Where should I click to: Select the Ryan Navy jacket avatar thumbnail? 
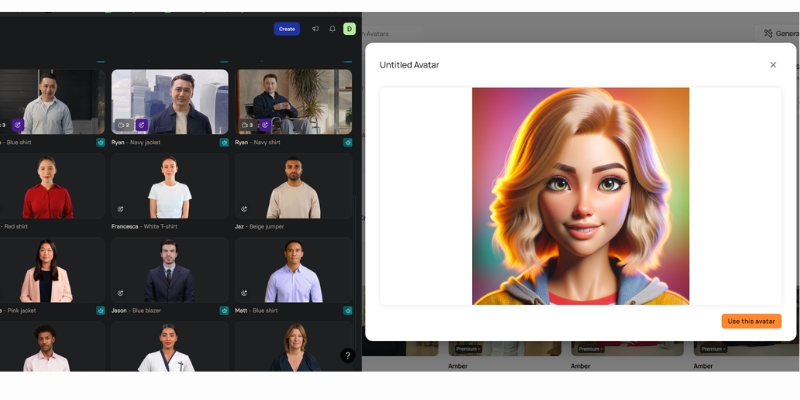(170, 102)
